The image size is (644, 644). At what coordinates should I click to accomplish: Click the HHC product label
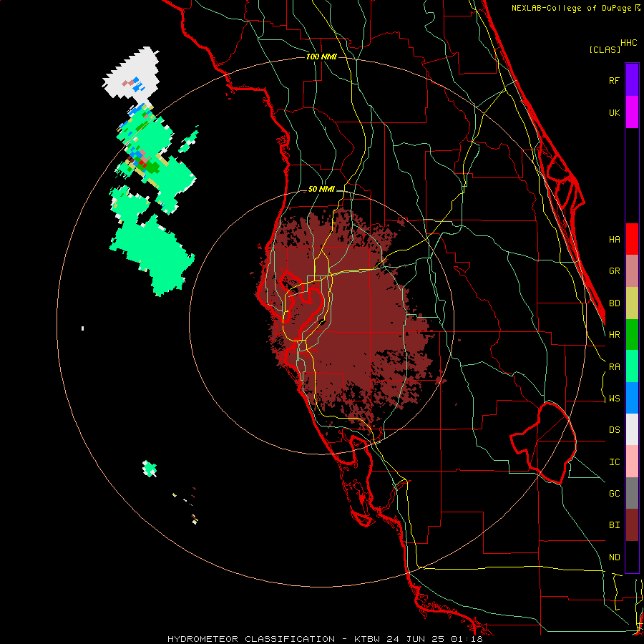(628, 43)
